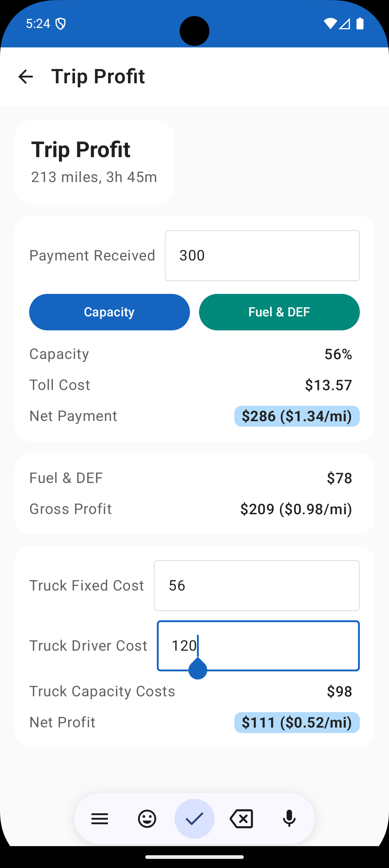Tap the Net Profit amount badge
This screenshot has height=868, width=389.
[297, 722]
